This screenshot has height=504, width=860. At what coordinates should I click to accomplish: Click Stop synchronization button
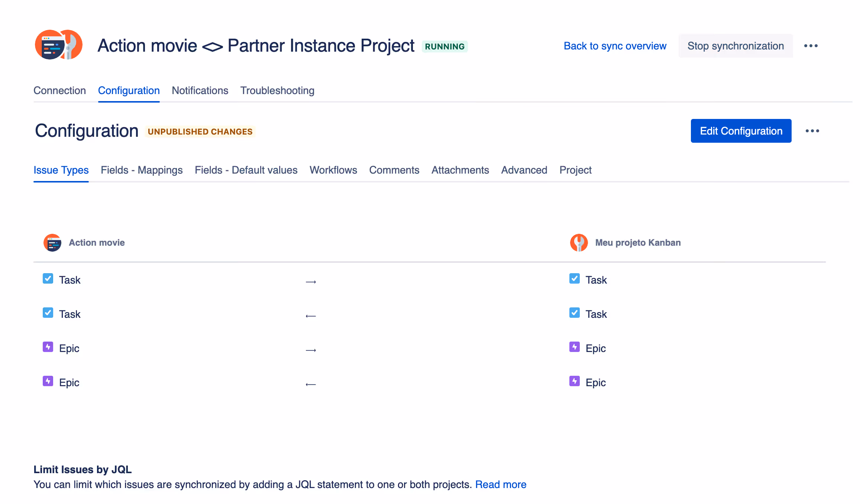(735, 46)
